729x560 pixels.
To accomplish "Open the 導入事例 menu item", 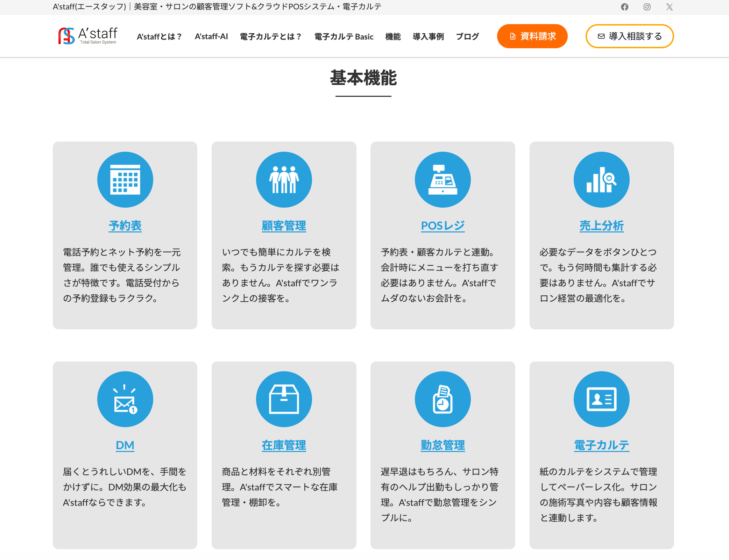I will tap(428, 36).
